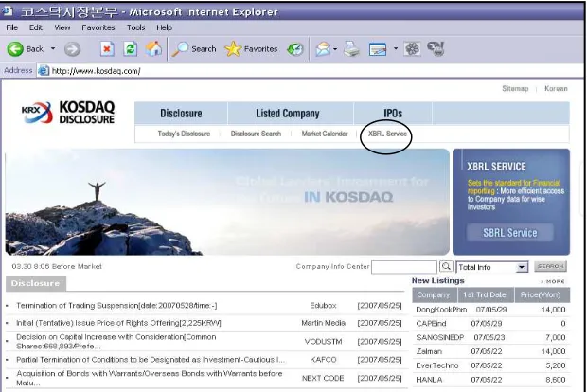Viewport: 587px width, 392px height.
Task: Open the View menu
Action: 62,27
